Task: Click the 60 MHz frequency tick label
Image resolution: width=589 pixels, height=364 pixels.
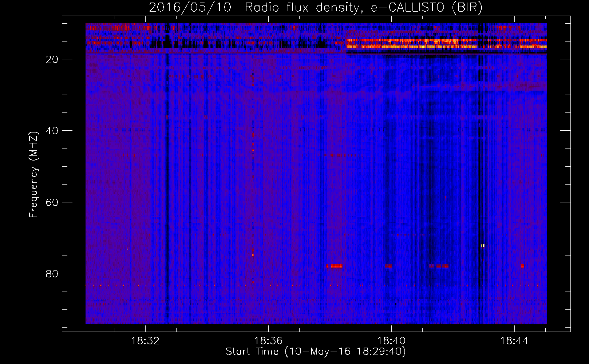Action: (52, 202)
